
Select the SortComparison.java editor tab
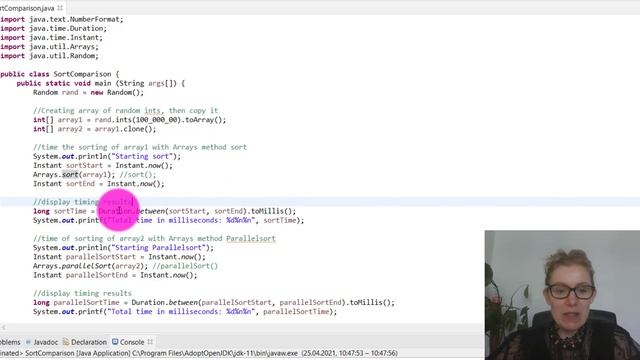pos(27,8)
